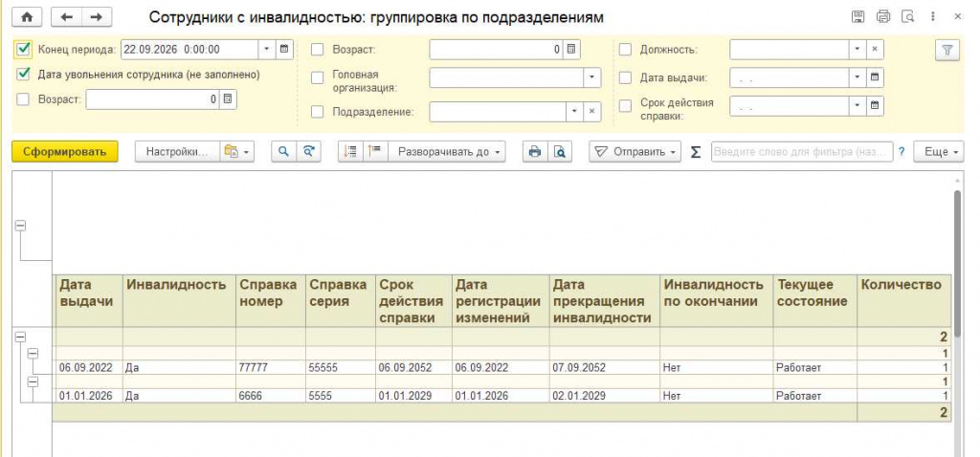Image resolution: width=980 pixels, height=457 pixels.
Task: Click the filter word search field
Action: tap(802, 151)
